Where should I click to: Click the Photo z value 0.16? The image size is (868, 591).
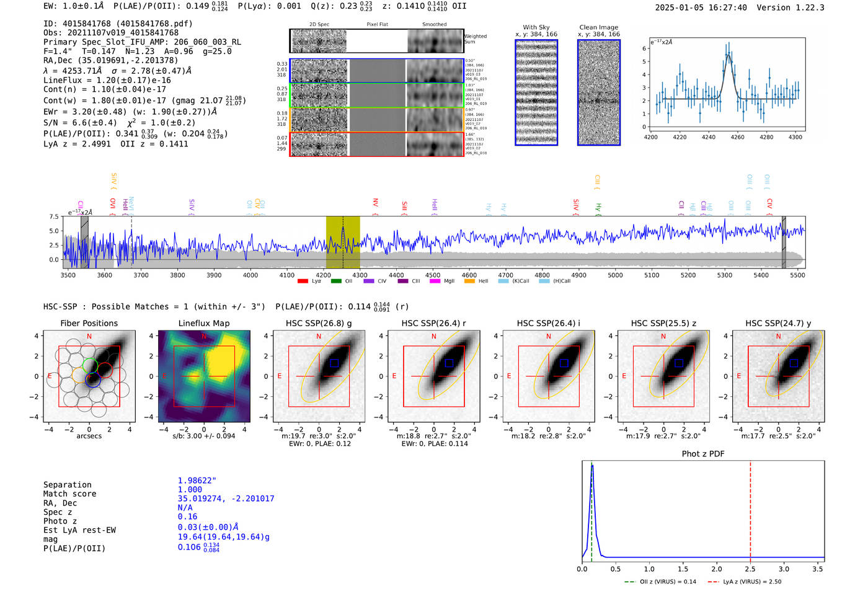[x=187, y=517]
